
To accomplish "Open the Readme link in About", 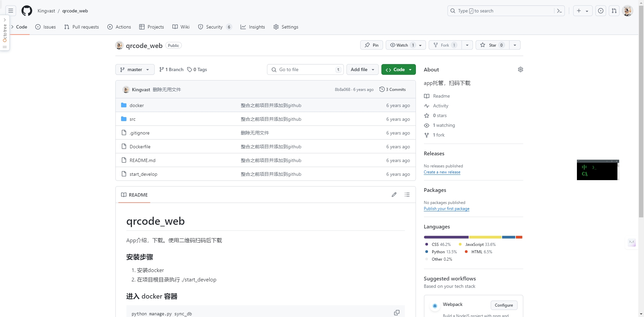I will 437,96.
